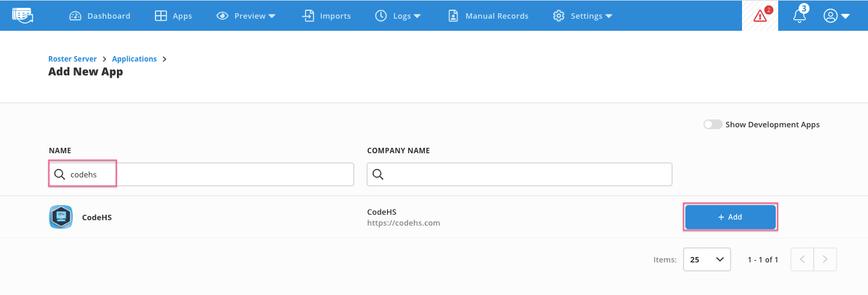Follow the Applications breadcrumb link
Image resolution: width=868 pixels, height=295 pixels.
click(134, 59)
